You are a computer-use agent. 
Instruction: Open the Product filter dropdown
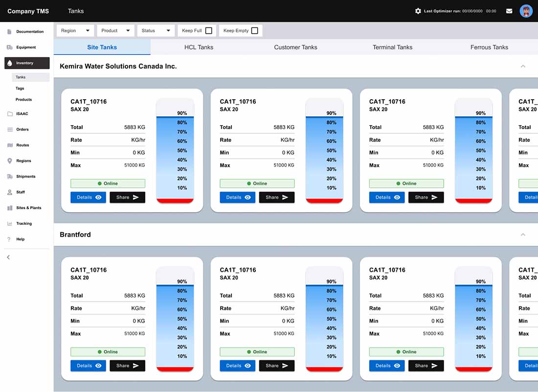point(115,30)
